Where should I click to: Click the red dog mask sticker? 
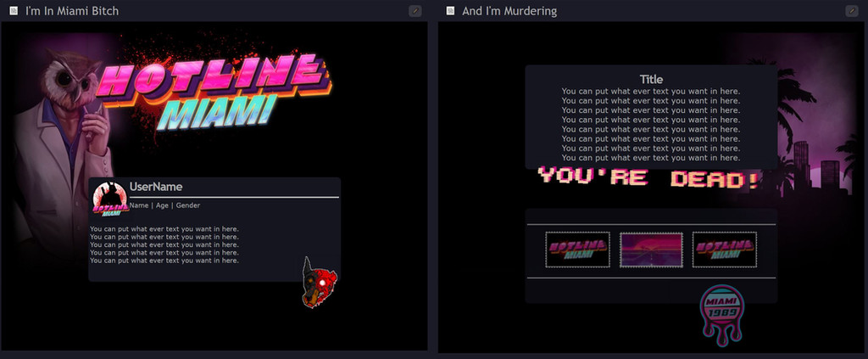tap(319, 283)
